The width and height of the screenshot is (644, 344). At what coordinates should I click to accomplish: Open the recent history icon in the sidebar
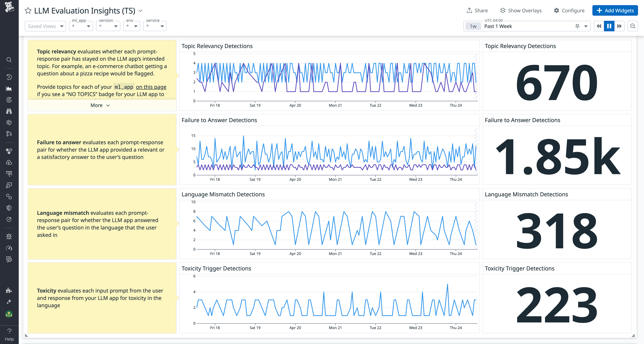(9, 77)
